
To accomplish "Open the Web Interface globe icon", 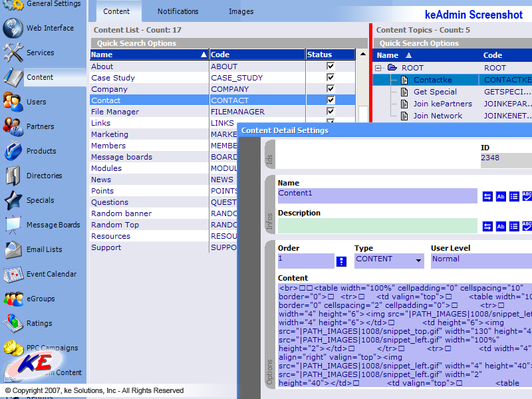I will (x=13, y=28).
